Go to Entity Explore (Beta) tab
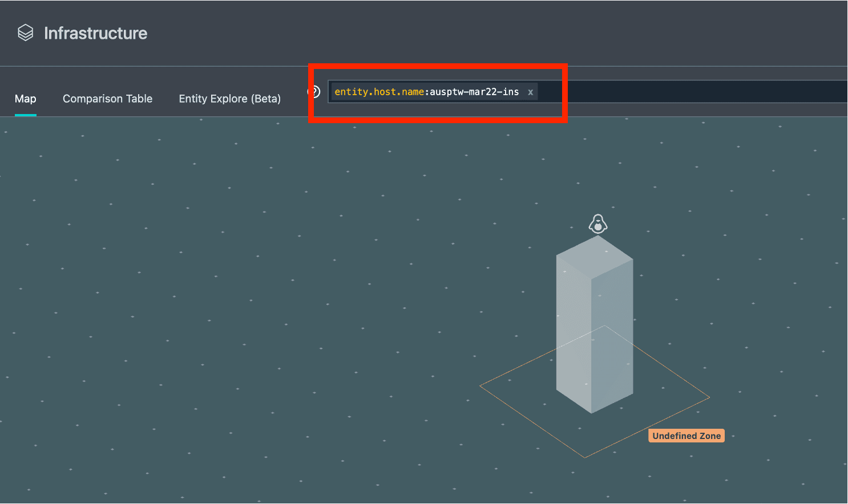The height and width of the screenshot is (504, 848). pos(229,99)
